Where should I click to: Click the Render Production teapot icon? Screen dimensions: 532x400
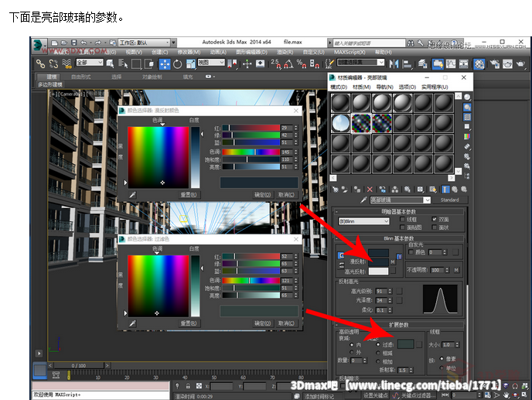pos(520,64)
